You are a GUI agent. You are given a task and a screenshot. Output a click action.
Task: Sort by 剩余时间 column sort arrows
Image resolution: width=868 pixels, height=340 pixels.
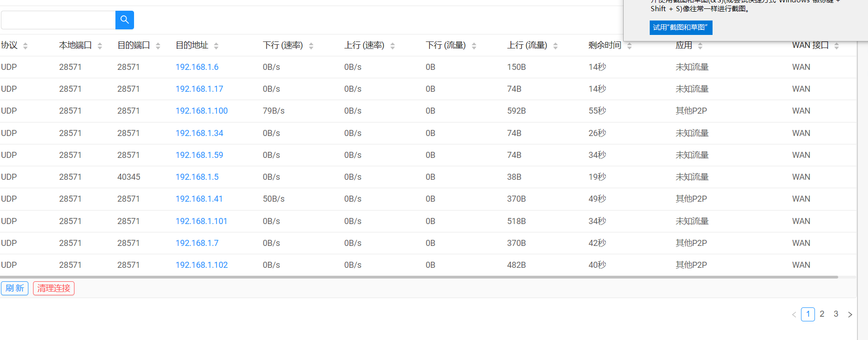click(629, 46)
